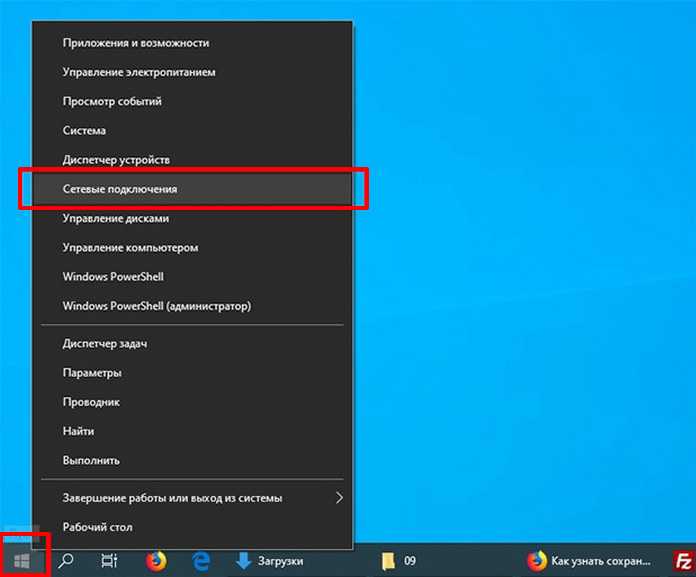This screenshot has width=696, height=577.
Task: Launch Windows PowerShell (администратор)
Action: tap(193, 306)
